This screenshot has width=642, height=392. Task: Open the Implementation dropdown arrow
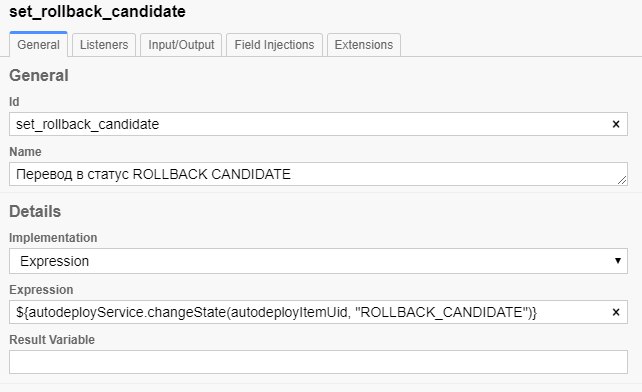click(x=618, y=261)
